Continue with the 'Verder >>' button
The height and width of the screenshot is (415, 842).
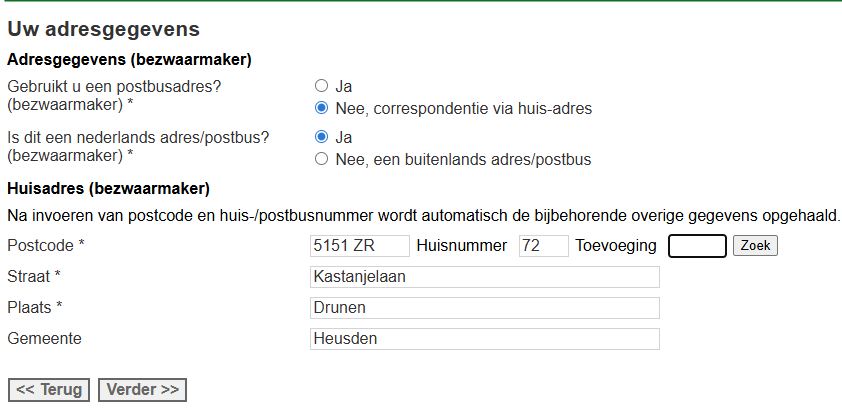(142, 389)
